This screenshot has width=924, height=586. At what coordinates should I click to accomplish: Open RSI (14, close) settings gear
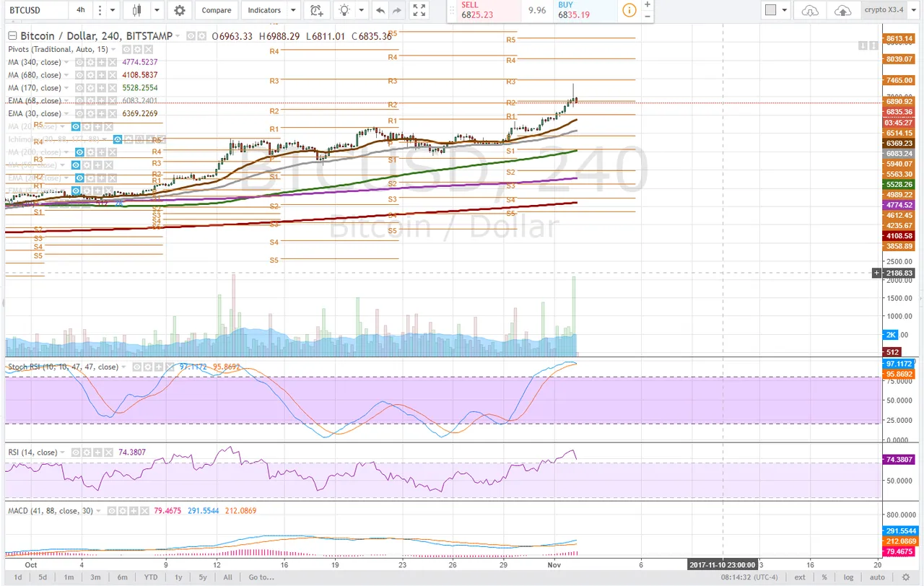click(87, 452)
